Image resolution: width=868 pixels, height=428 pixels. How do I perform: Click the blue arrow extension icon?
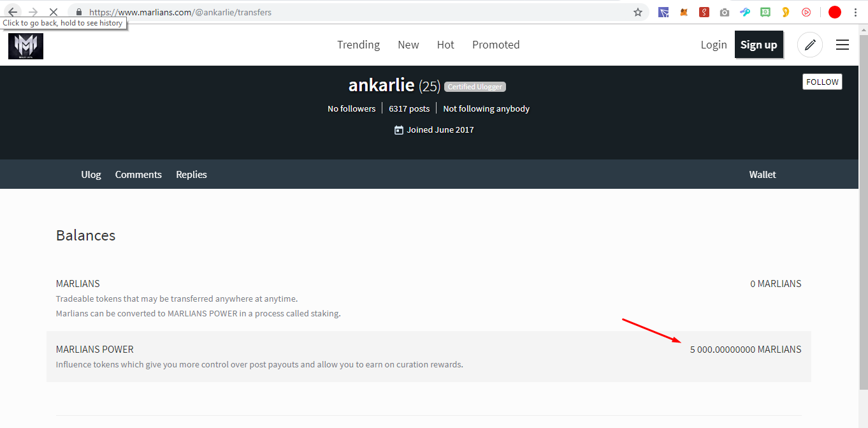click(745, 12)
